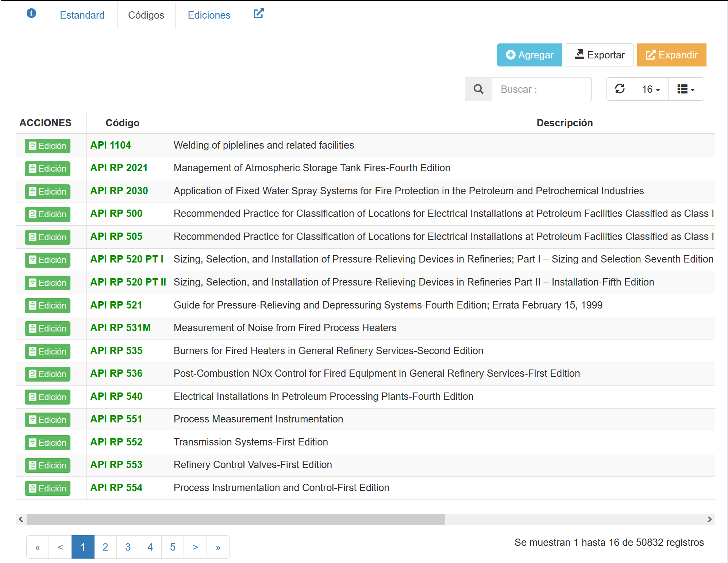Screen dimensions: 728x563
Task: Click the magnifying glass search icon
Action: 478,89
